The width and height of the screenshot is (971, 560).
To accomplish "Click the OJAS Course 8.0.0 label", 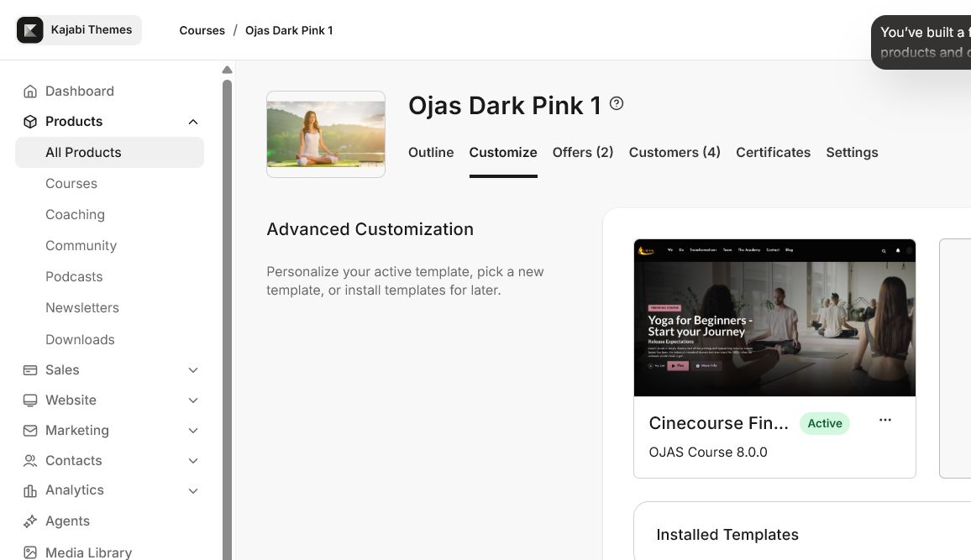I will (x=708, y=453).
